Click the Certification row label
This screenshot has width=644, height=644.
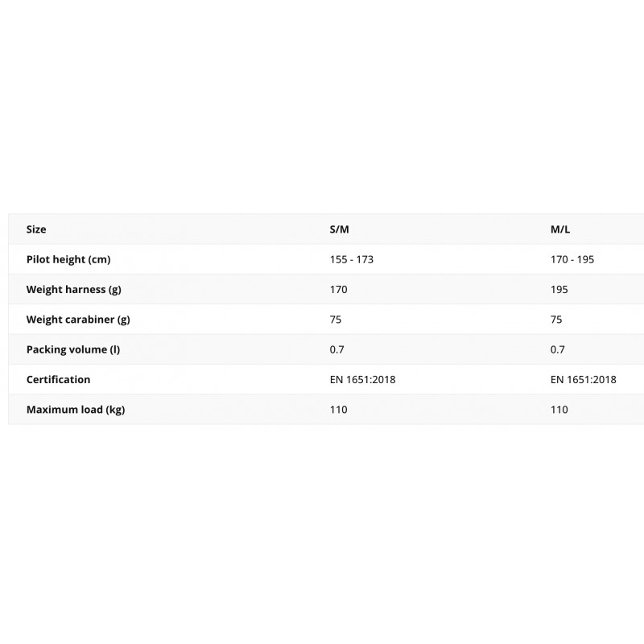pyautogui.click(x=58, y=379)
